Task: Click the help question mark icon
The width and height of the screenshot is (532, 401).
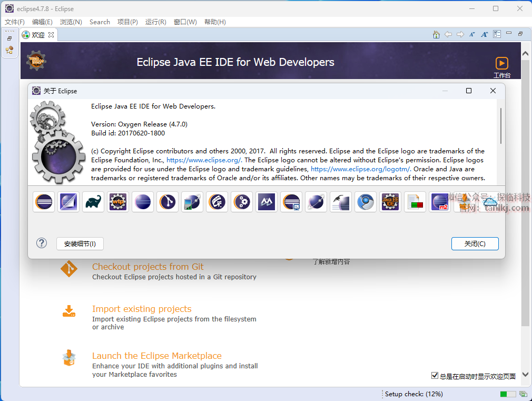Action: (42, 243)
